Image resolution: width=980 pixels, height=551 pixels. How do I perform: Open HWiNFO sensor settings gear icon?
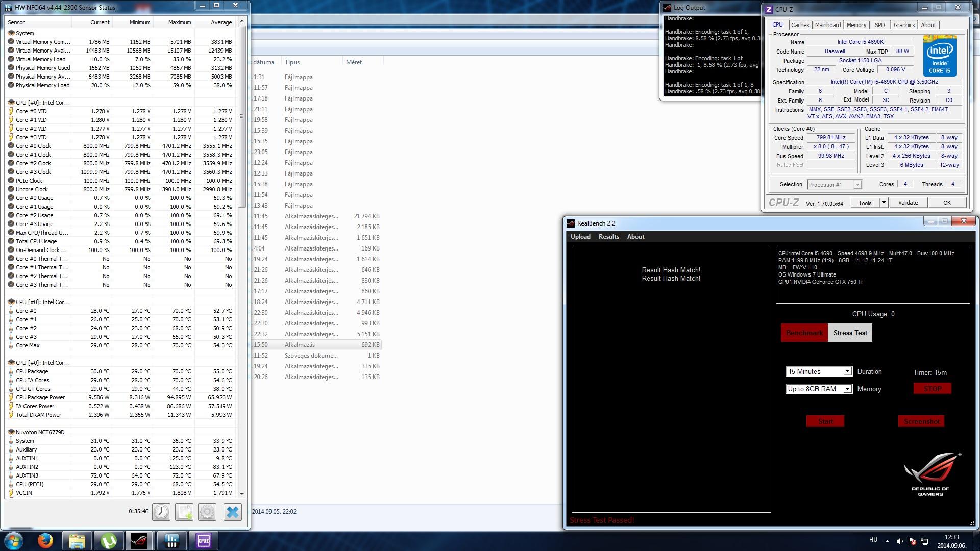[207, 512]
